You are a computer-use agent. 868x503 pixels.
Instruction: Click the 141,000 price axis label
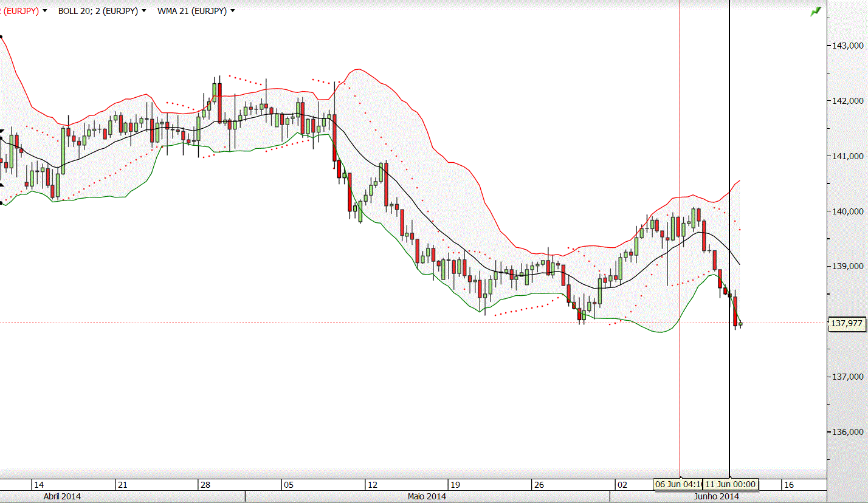tap(847, 156)
